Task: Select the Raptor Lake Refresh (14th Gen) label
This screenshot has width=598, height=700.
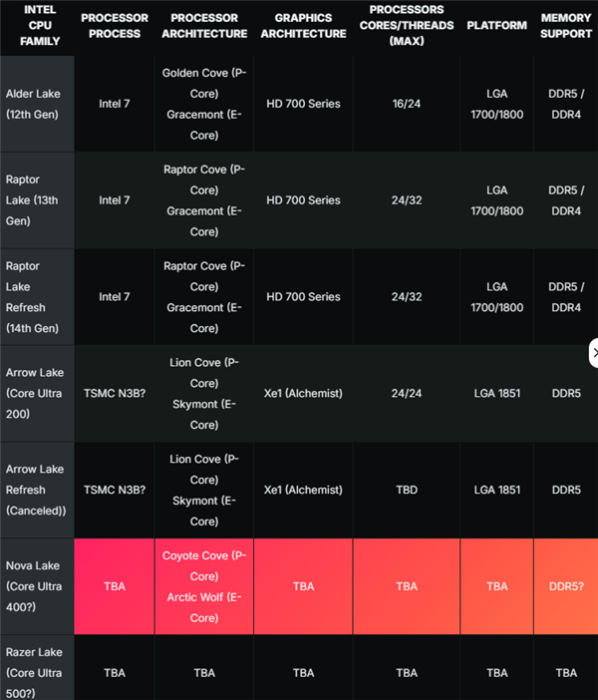Action: (35, 297)
